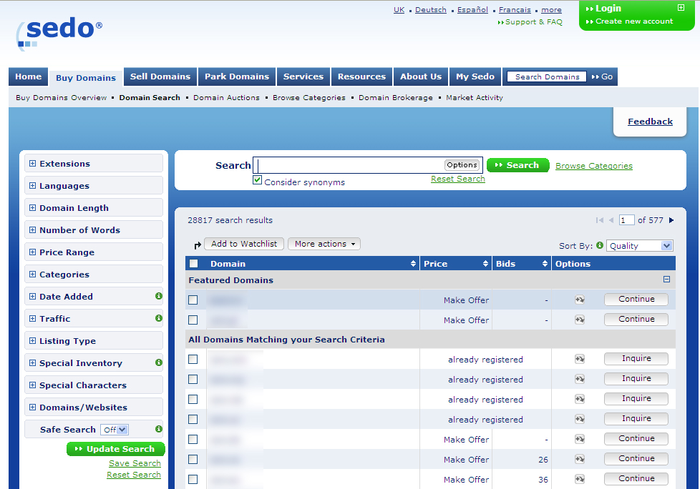Click the Sedo logo
The height and width of the screenshot is (489, 700).
pyautogui.click(x=59, y=33)
